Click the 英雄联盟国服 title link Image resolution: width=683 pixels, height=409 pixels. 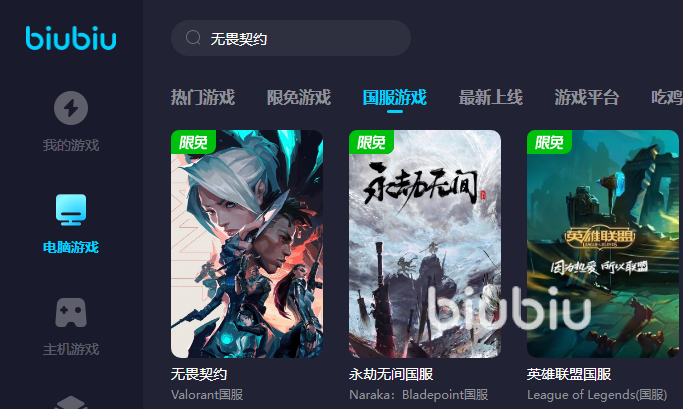pos(569,374)
